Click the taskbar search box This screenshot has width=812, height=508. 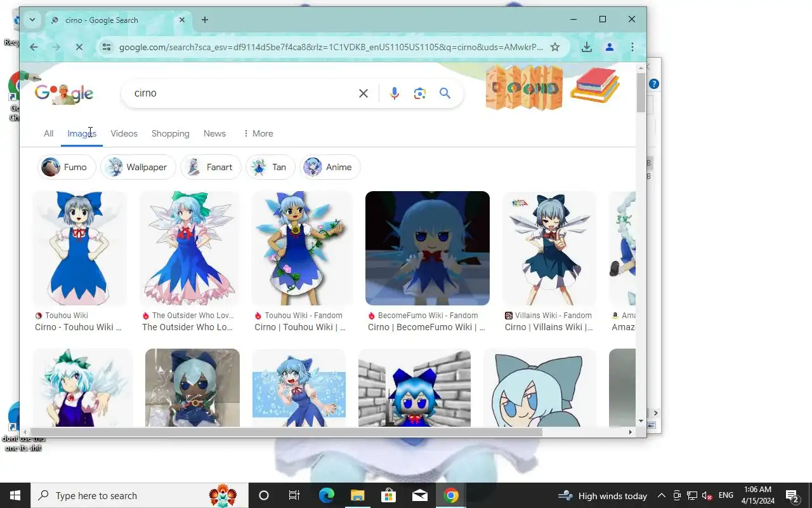pos(140,495)
